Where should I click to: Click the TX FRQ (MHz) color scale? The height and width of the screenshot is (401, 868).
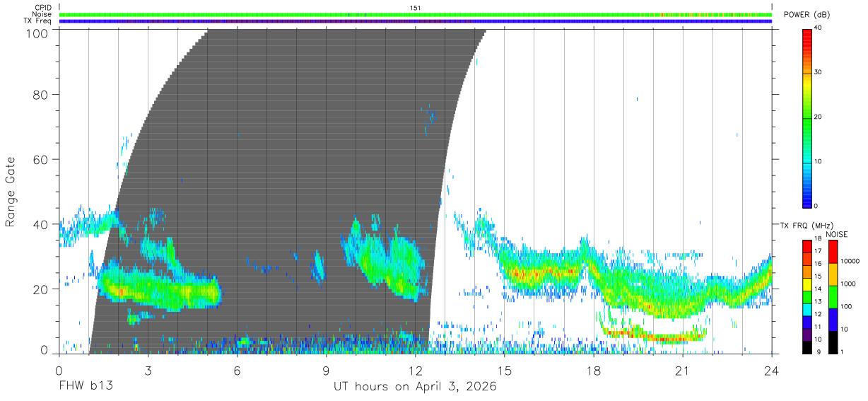807,296
